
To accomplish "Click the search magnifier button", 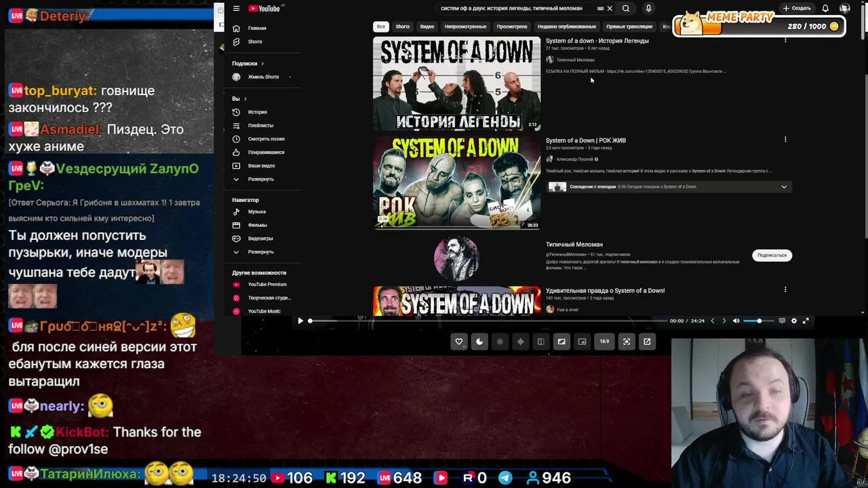I will click(626, 8).
